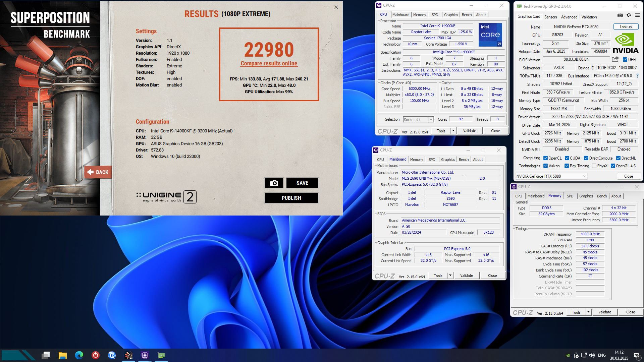Viewport: 644px width, 362px height.
Task: Click the BIOS Version field 98.03.3B.00.B4
Action: [576, 59]
